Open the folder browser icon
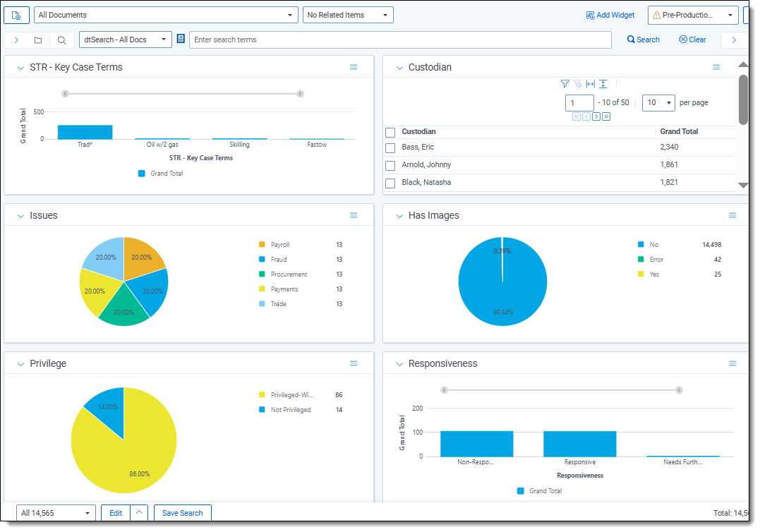The width and height of the screenshot is (760, 532). click(38, 40)
